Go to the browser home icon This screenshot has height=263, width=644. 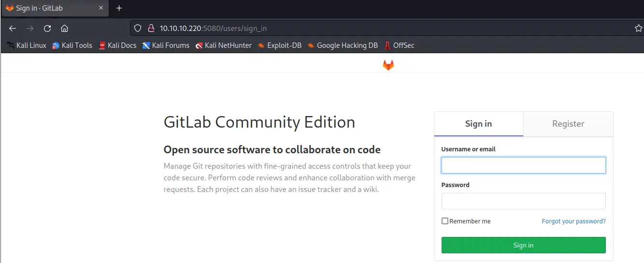click(64, 28)
